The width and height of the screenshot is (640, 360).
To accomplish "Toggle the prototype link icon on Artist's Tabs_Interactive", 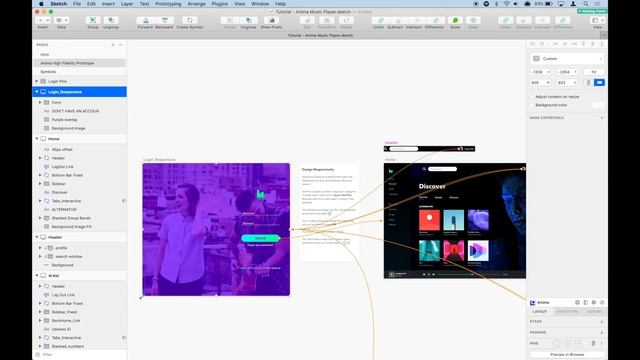I will pos(124,338).
